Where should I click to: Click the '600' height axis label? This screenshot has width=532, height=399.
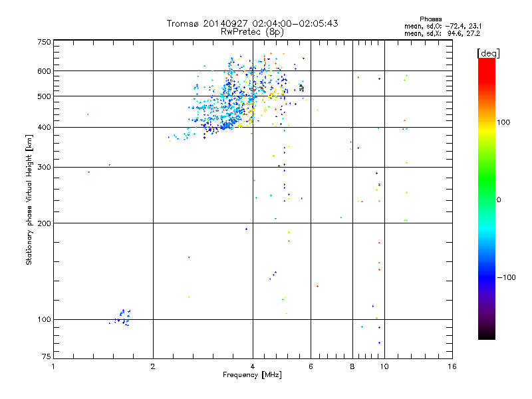pos(44,71)
